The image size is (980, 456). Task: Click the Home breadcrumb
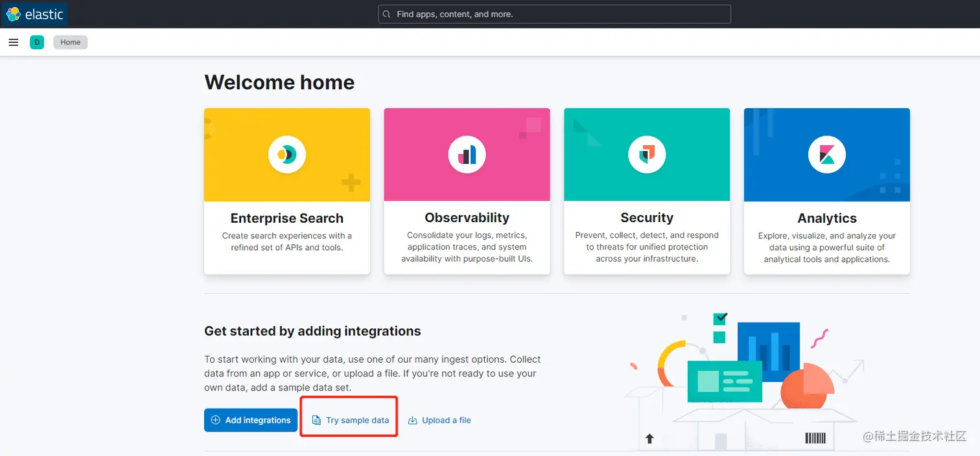[71, 42]
